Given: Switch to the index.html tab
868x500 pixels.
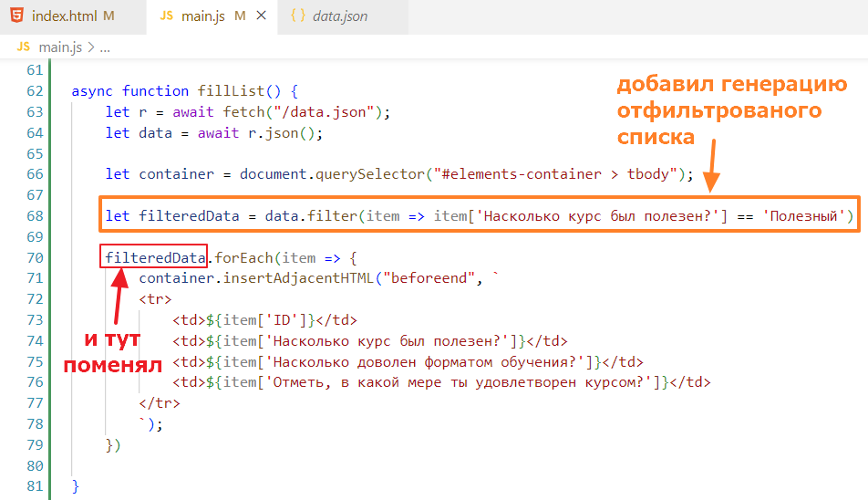Looking at the screenshot, I should coord(66,16).
